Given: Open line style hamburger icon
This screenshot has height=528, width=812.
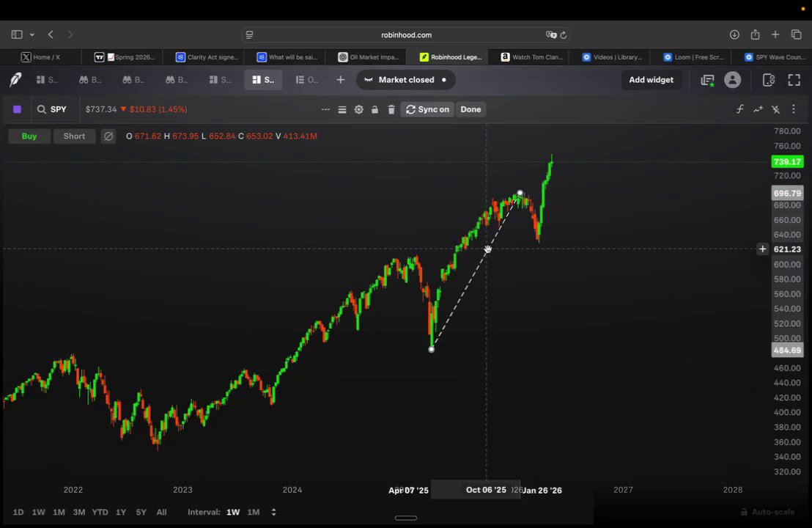Looking at the screenshot, I should [342, 109].
